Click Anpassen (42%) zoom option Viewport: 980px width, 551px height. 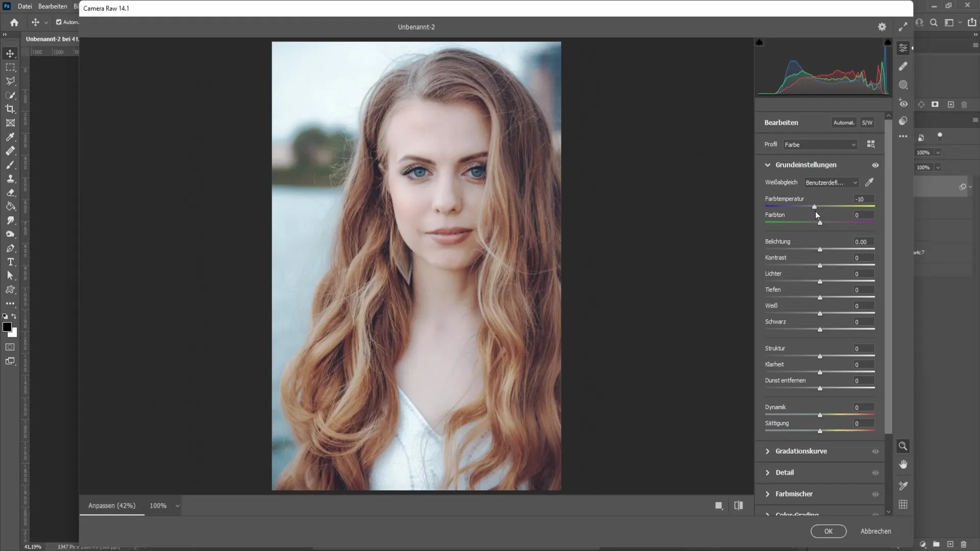[x=112, y=506]
